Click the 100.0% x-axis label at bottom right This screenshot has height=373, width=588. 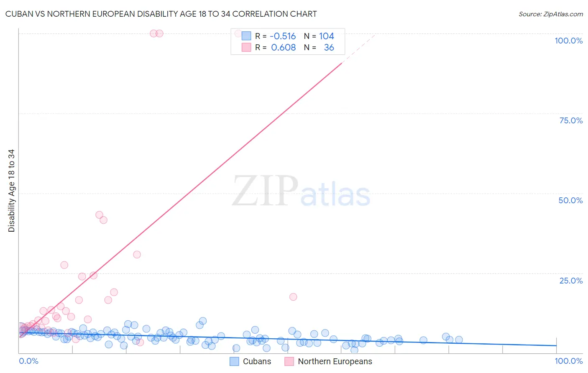pyautogui.click(x=568, y=361)
